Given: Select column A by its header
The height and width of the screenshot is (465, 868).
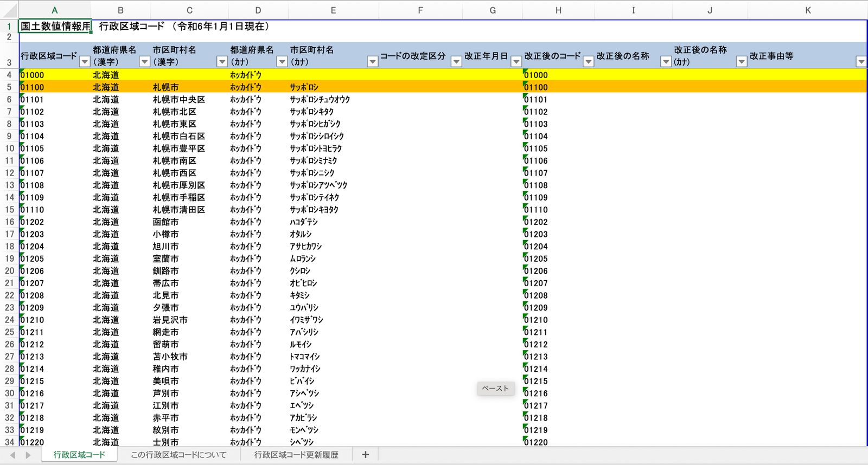Looking at the screenshot, I should (55, 10).
